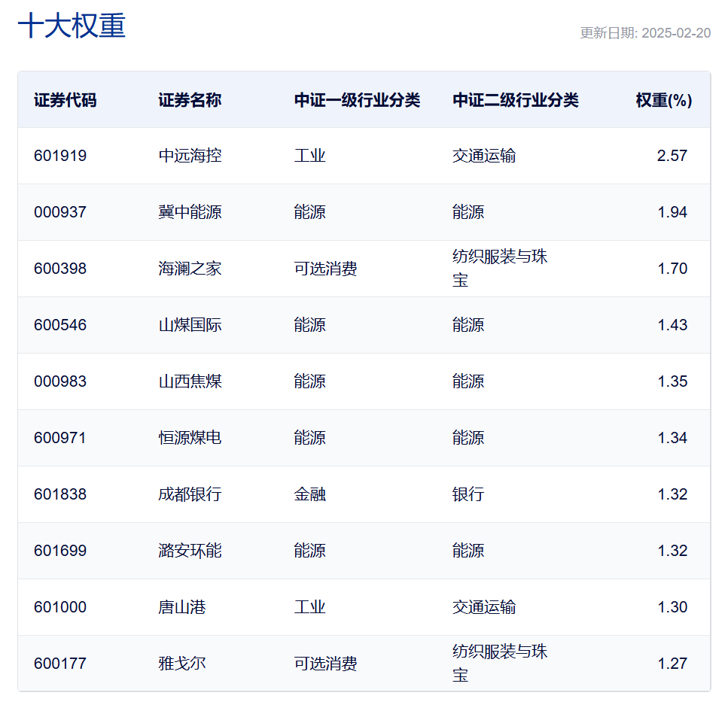This screenshot has width=728, height=717.
Task: Click the 冀中能源 security name
Action: [x=190, y=212]
